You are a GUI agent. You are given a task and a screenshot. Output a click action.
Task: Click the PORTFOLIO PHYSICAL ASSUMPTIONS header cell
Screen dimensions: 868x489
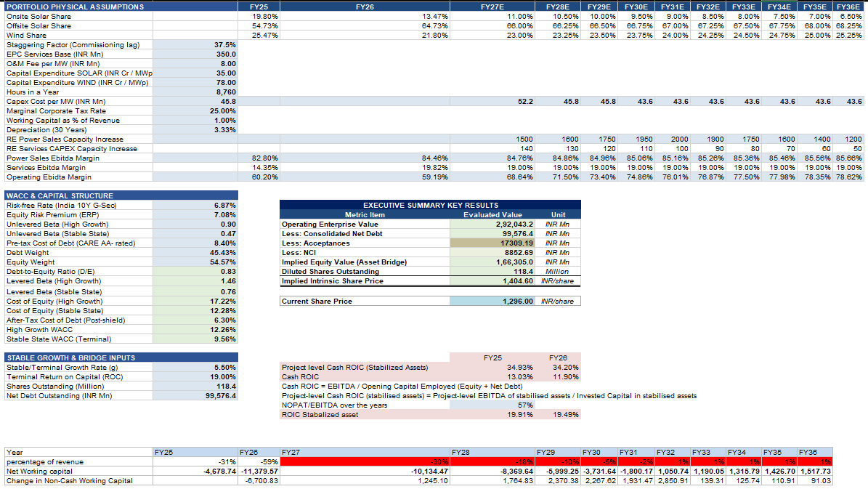coord(121,7)
